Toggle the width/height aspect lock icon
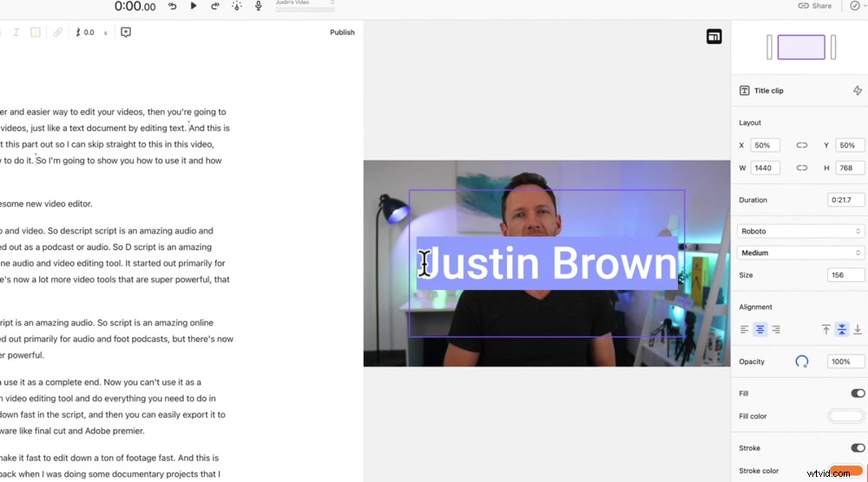The height and width of the screenshot is (482, 868). point(801,168)
